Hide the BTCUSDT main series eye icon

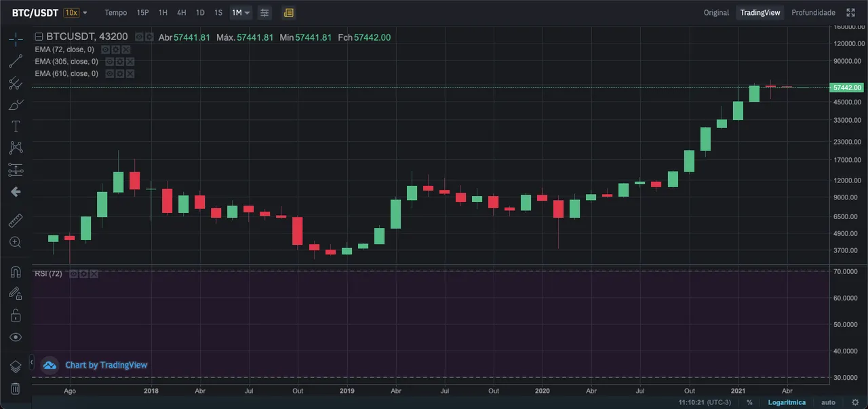pos(139,37)
